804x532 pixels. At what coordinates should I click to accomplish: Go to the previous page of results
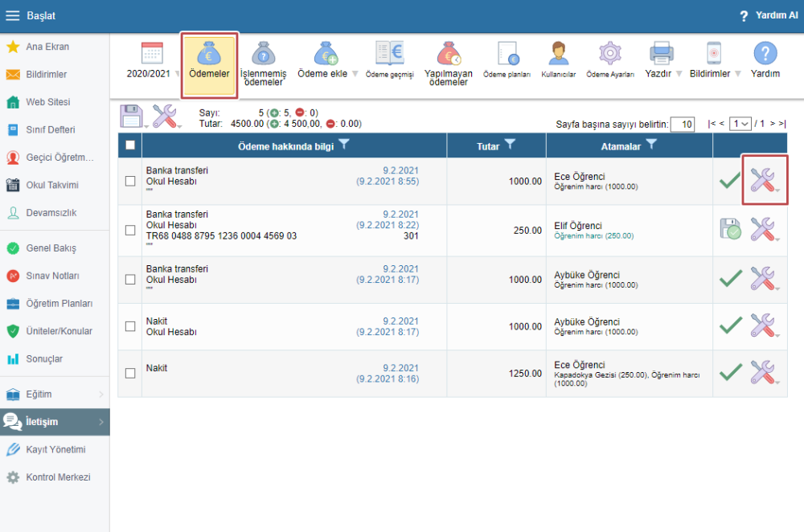click(721, 124)
